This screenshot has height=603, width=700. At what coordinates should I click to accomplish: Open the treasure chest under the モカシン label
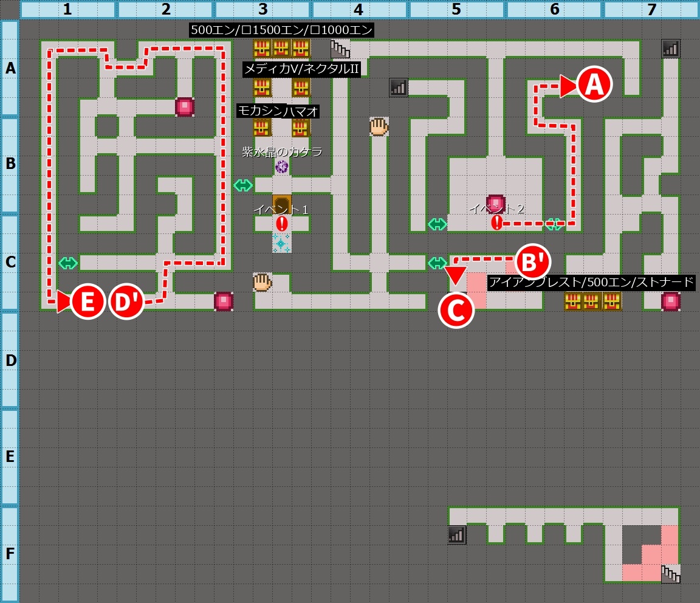click(x=262, y=128)
